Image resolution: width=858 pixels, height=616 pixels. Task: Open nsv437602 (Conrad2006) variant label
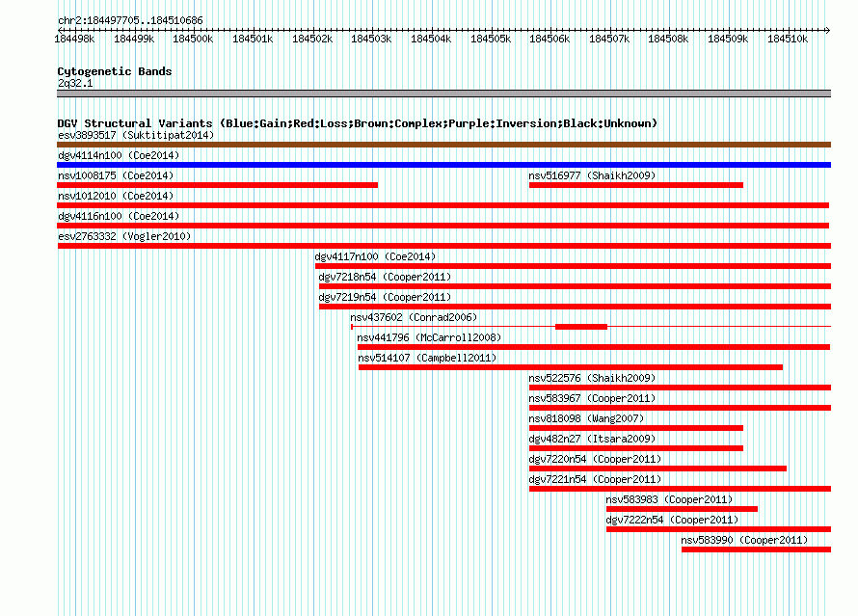coord(414,317)
